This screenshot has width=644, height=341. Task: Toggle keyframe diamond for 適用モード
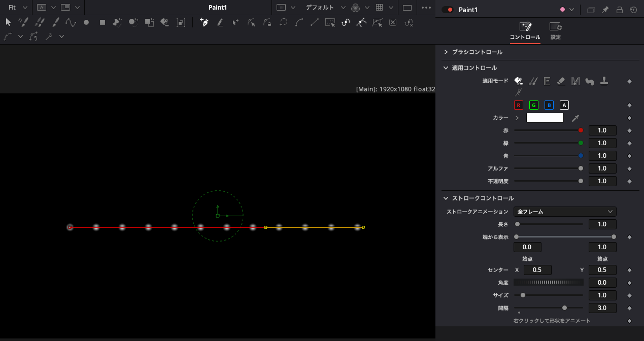[x=630, y=81]
